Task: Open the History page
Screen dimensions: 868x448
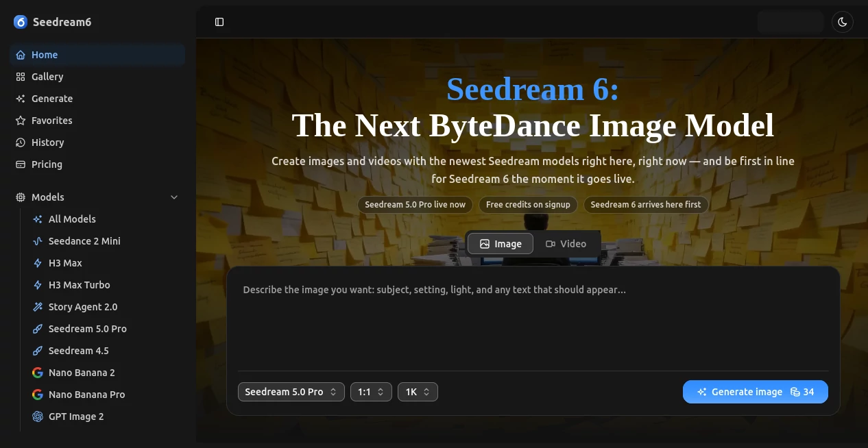Action: (x=97, y=142)
